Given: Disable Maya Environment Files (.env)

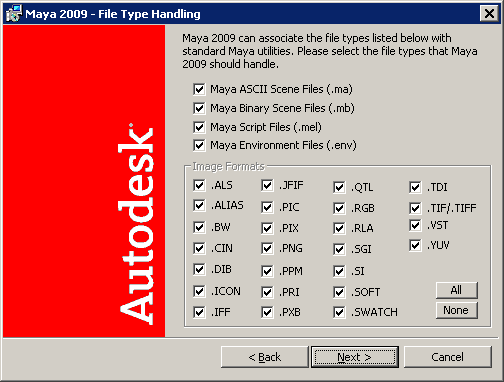Looking at the screenshot, I should tap(199, 145).
